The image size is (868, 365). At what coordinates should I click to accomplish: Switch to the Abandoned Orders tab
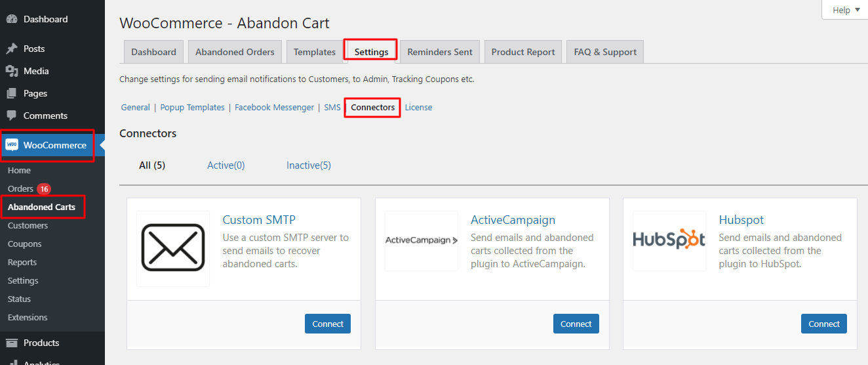point(235,52)
